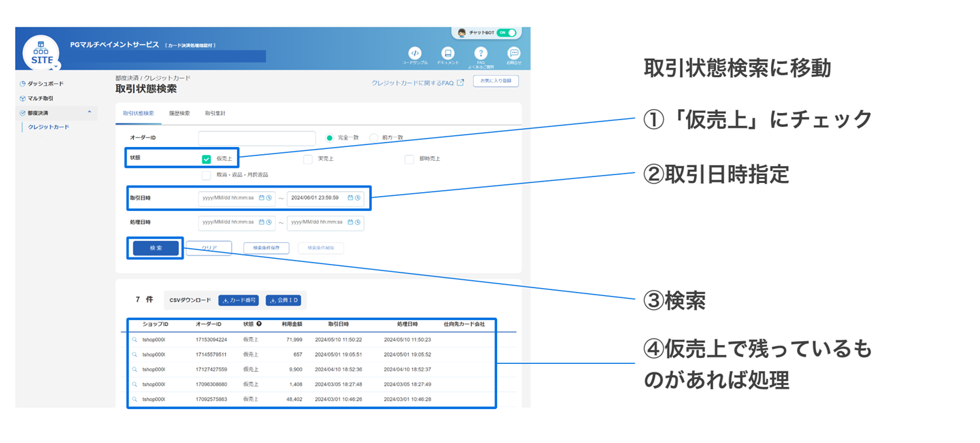Click the calendar icon in 取引日時 start field
This screenshot has width=980, height=443.
[x=262, y=198]
